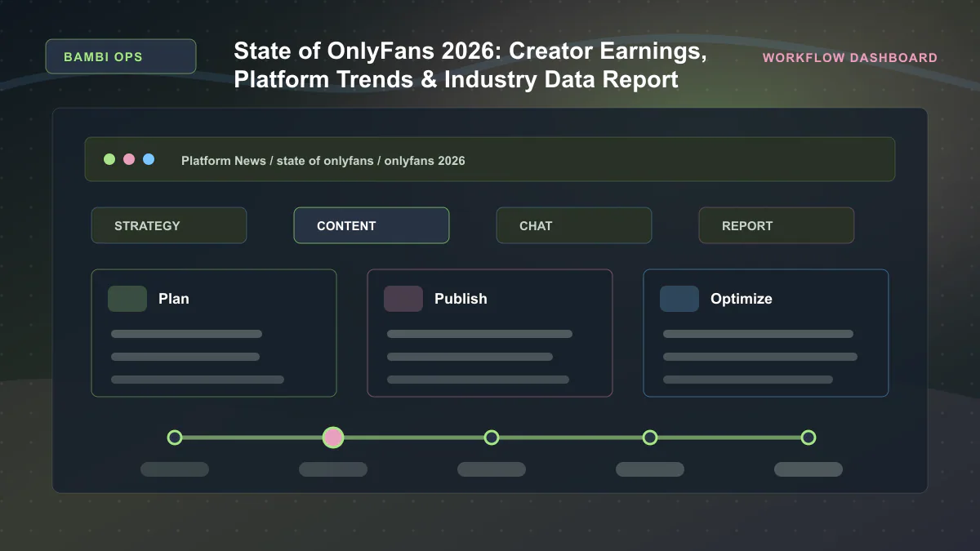The height and width of the screenshot is (551, 980).
Task: Select the Optimize card title
Action: point(742,299)
